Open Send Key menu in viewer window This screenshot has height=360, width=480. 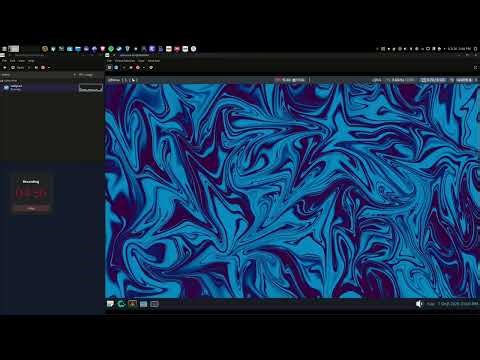click(154, 61)
